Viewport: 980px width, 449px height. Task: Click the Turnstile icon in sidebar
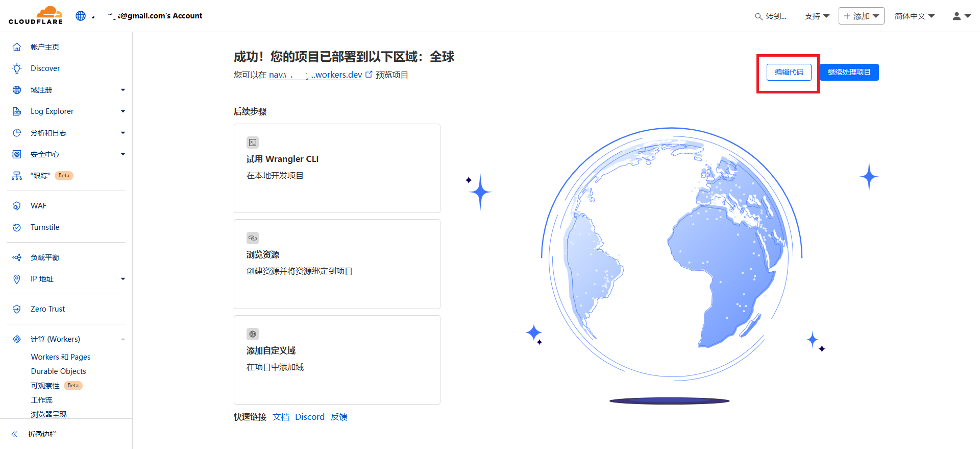(17, 227)
